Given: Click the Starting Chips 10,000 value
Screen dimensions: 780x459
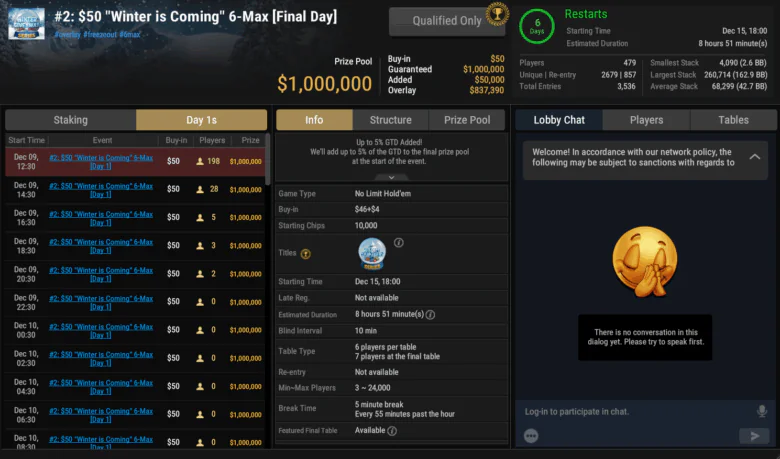Looking at the screenshot, I should (366, 225).
